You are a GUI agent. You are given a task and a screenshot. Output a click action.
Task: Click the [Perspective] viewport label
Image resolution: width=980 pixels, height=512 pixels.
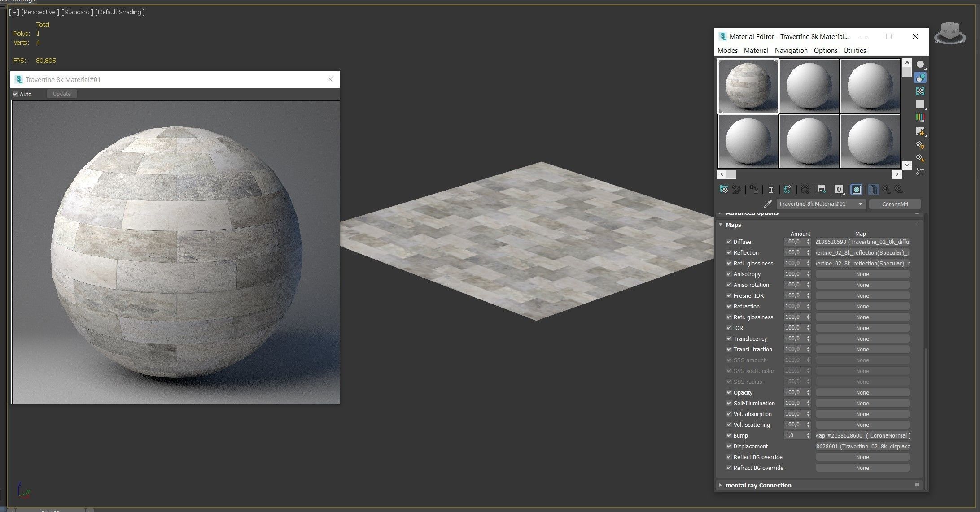coord(40,12)
